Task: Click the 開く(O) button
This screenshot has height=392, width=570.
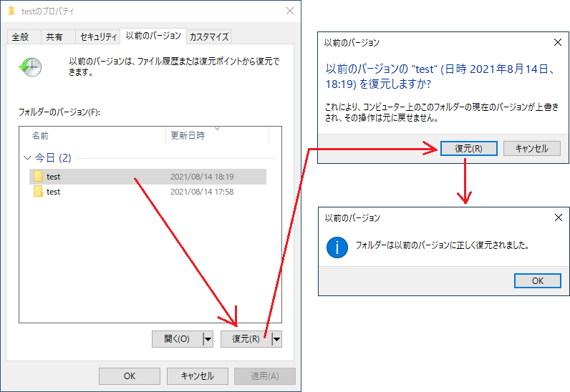Action: (x=178, y=339)
